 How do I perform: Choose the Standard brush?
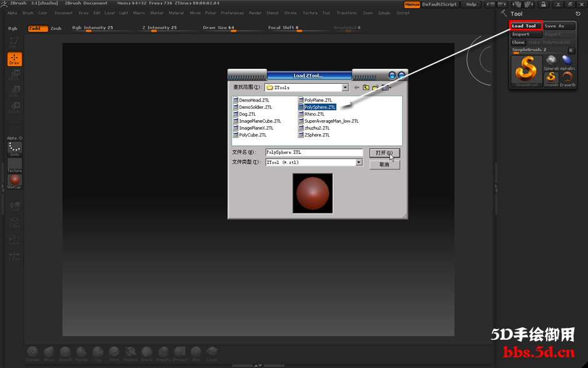(33, 354)
